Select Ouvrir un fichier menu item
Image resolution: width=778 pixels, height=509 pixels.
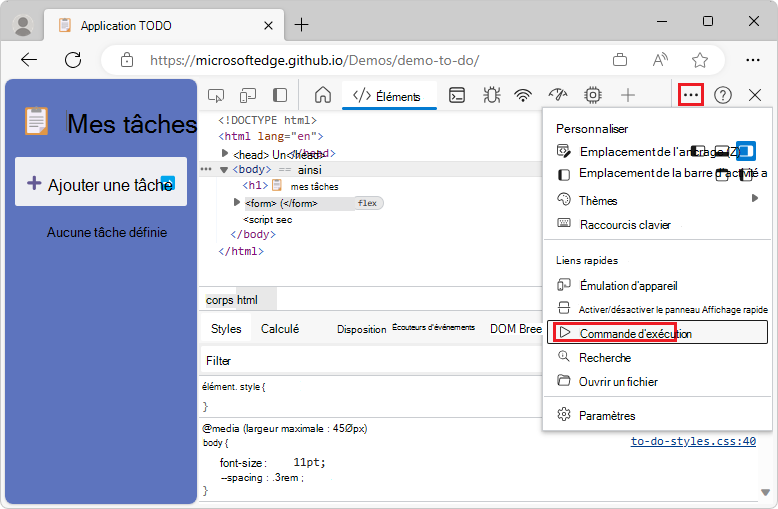[657, 382]
